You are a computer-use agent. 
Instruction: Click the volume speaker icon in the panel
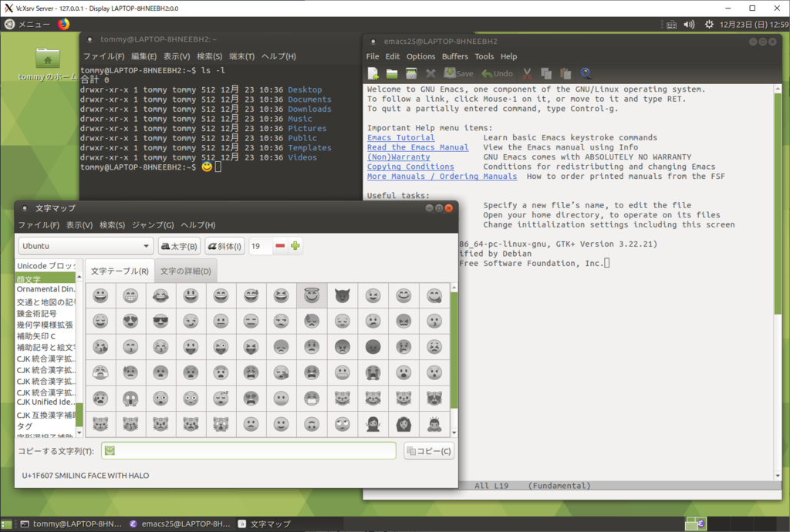coord(689,24)
